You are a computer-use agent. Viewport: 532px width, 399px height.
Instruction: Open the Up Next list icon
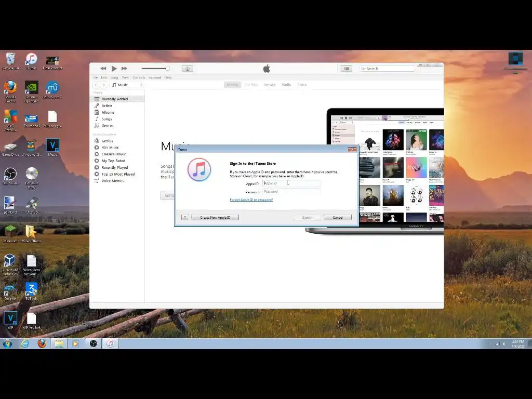point(347,69)
